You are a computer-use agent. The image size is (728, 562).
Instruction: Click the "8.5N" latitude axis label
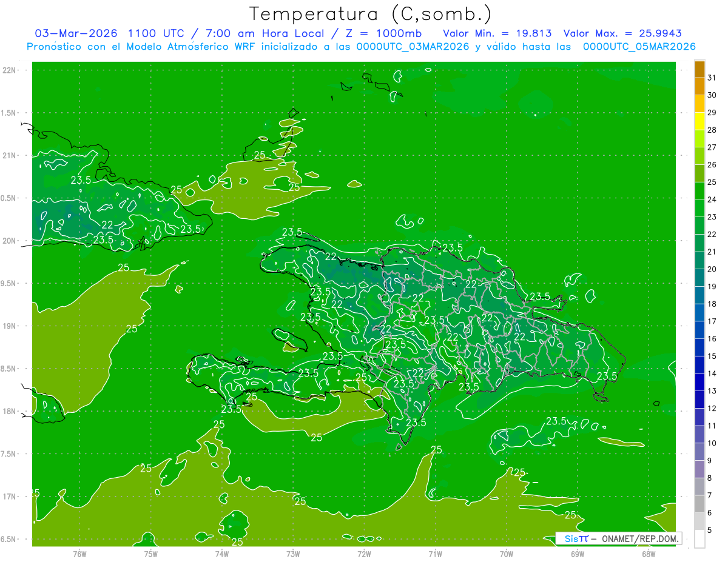pos(10,369)
